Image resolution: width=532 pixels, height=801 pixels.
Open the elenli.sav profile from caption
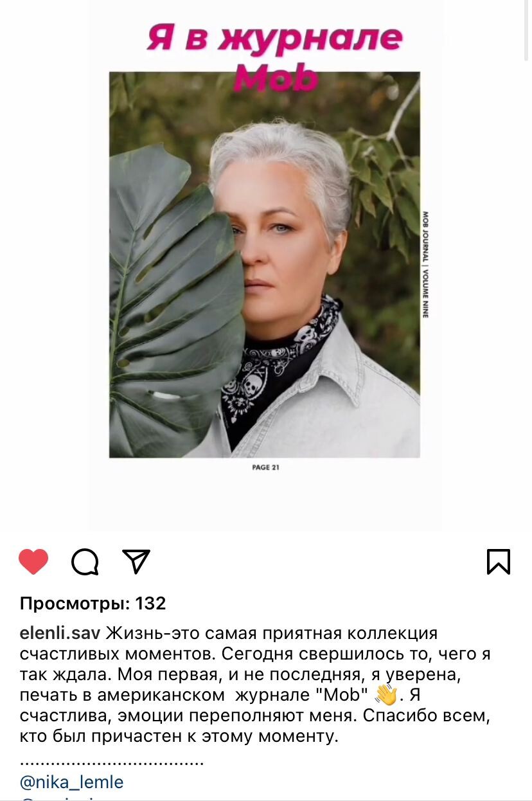60,633
